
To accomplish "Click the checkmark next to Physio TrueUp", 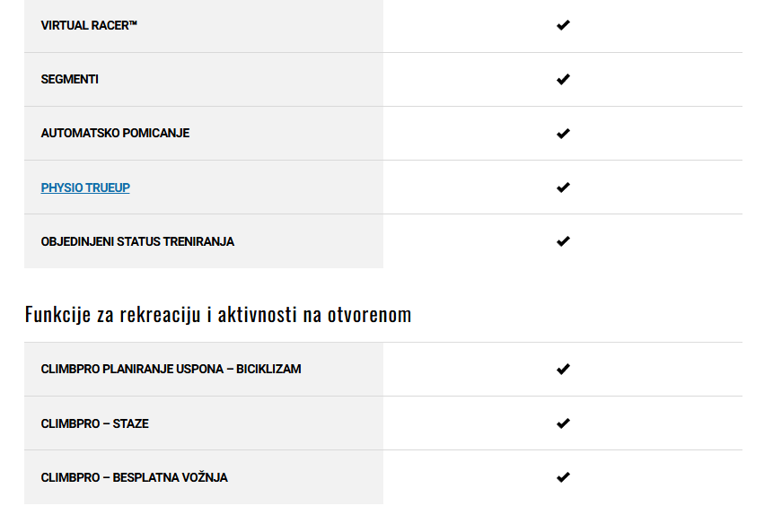I will coord(563,188).
